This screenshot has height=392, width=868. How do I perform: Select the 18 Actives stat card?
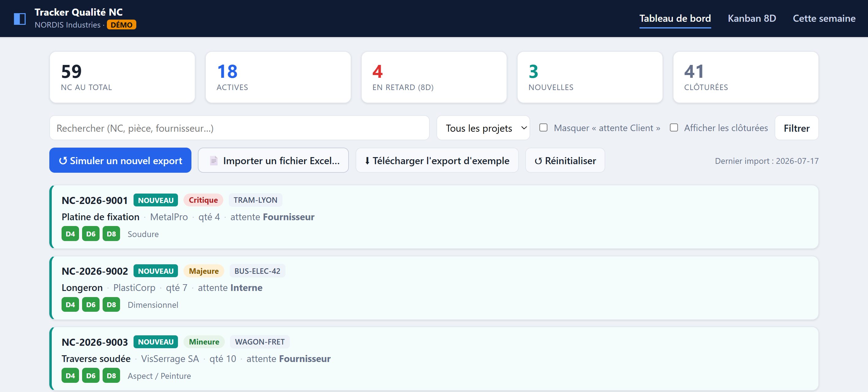278,77
